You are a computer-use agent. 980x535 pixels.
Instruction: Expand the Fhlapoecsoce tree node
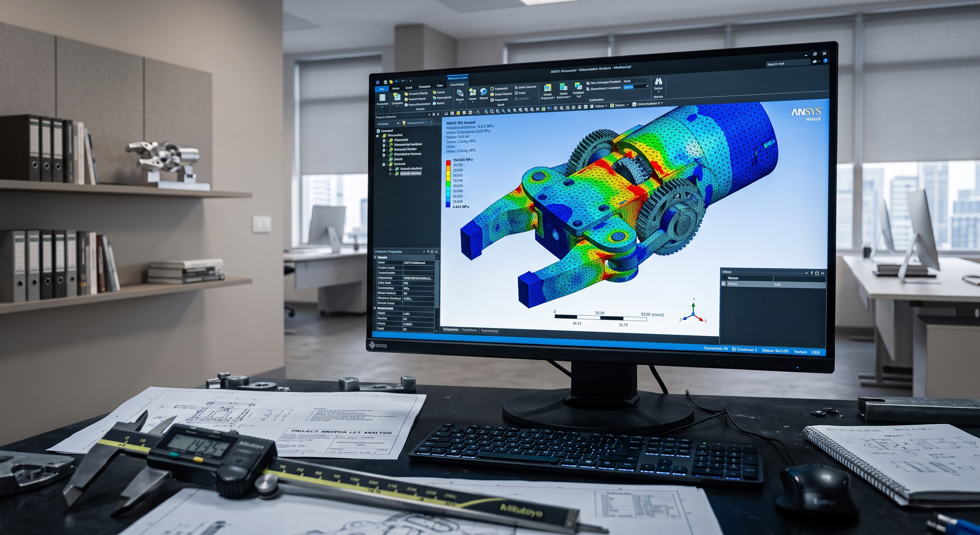pyautogui.click(x=384, y=140)
